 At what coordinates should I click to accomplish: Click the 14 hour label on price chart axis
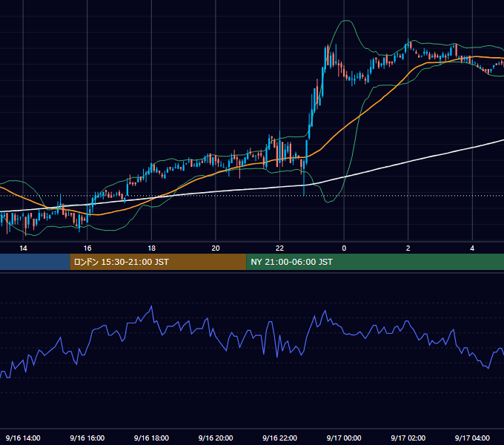coord(23,248)
